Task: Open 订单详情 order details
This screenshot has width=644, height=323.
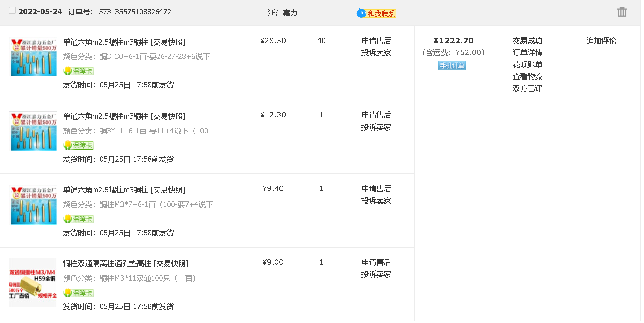Action: click(527, 53)
